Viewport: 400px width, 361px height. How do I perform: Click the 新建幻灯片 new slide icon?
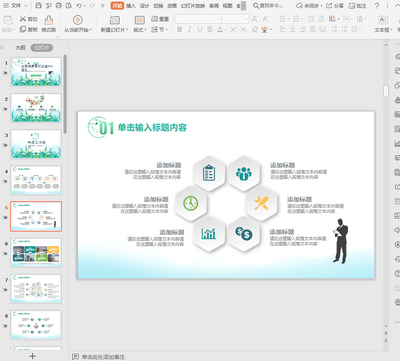pyautogui.click(x=114, y=20)
